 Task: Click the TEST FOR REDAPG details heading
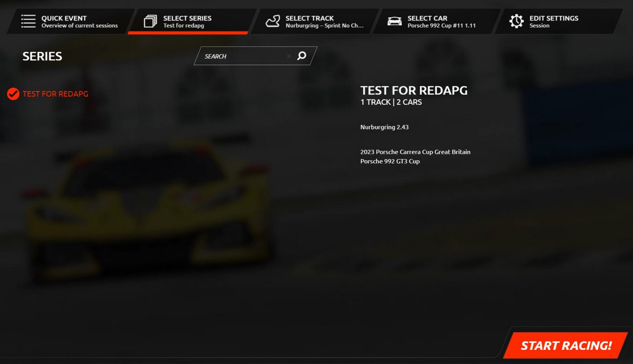coord(414,91)
